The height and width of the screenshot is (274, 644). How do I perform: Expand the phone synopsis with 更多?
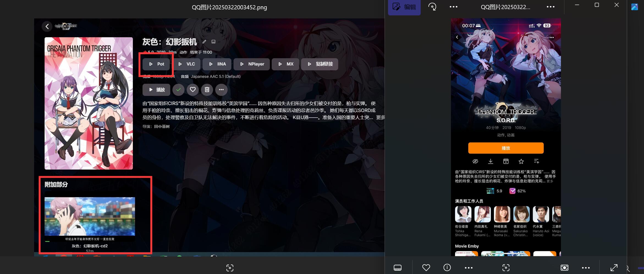[x=550, y=181]
